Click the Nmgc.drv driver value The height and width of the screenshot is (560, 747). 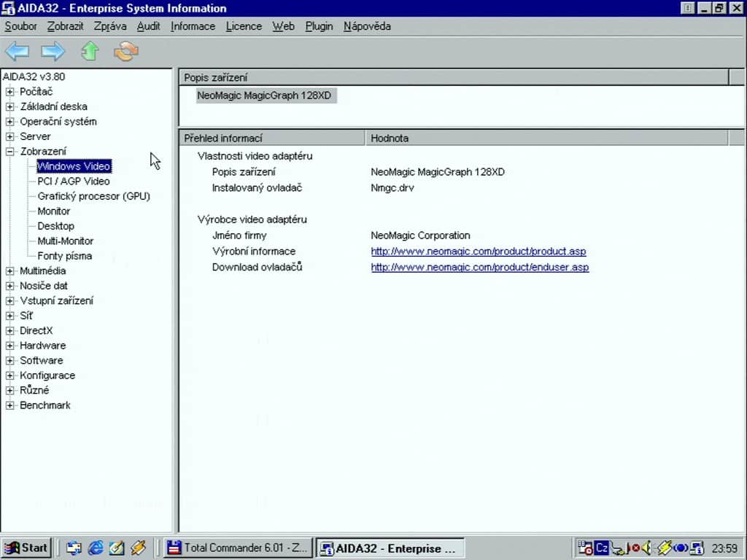tap(392, 187)
